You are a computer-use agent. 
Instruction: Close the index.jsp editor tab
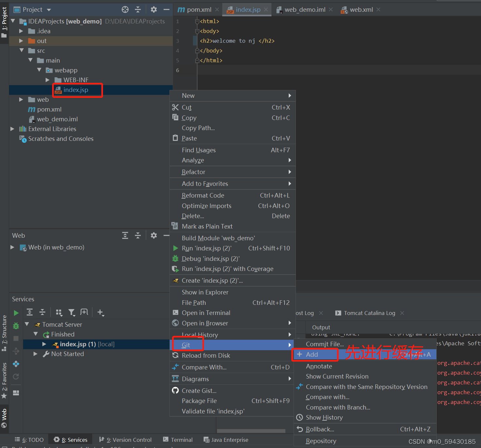pos(266,9)
